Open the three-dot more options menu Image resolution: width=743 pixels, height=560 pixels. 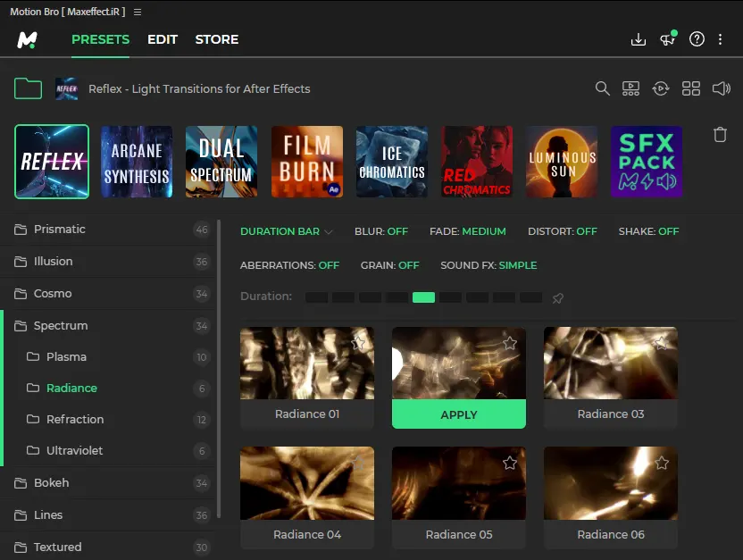721,39
